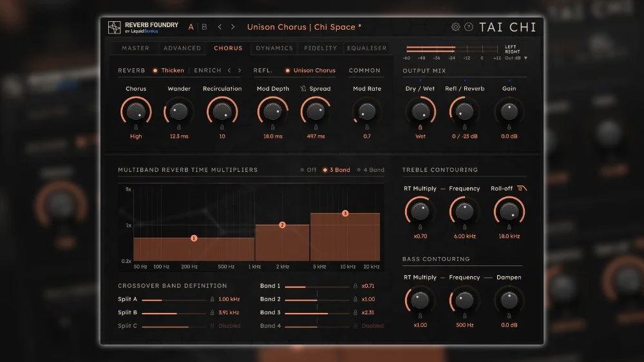Image resolution: width=644 pixels, height=362 pixels.
Task: Click lock icon next to Split A
Action: coord(213,299)
